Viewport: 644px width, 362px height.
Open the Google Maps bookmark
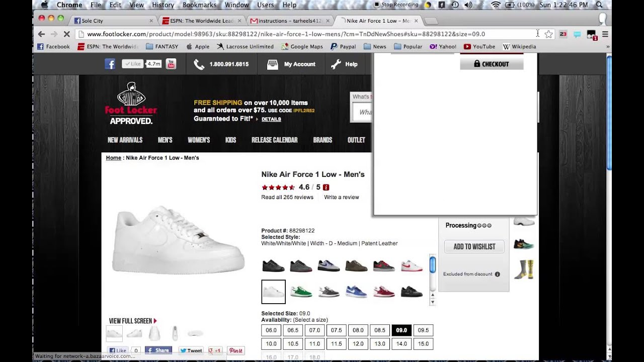coord(302,47)
